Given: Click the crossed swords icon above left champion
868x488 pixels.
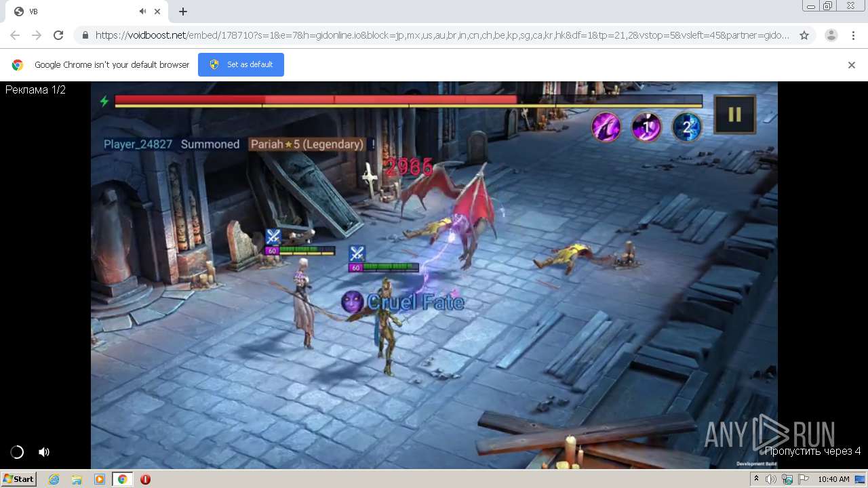Looking at the screenshot, I should click(273, 237).
